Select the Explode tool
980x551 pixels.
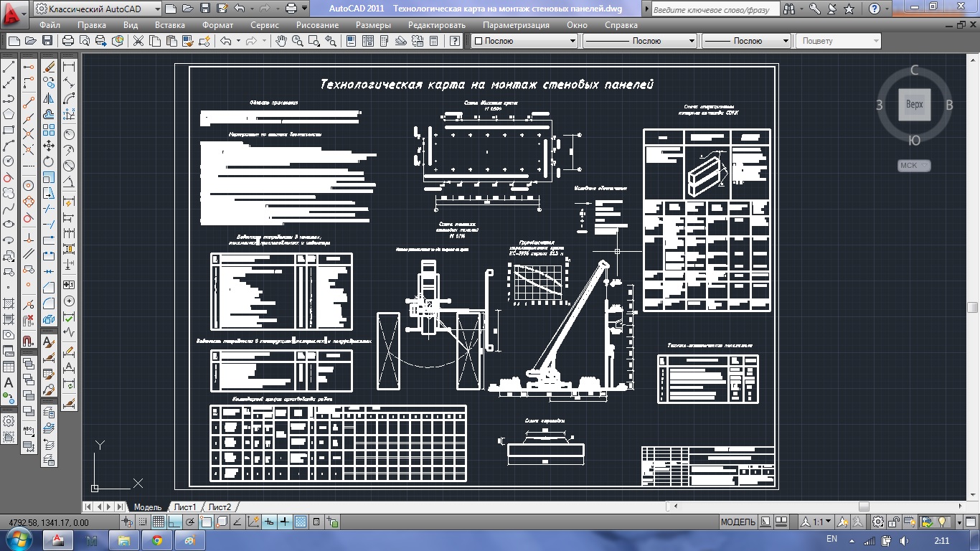[x=49, y=319]
